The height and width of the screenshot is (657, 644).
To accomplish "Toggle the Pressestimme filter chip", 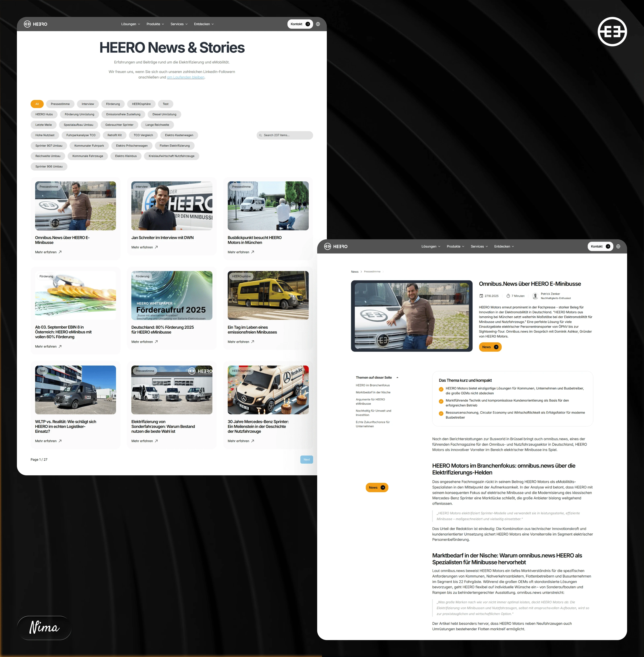I will 60,104.
